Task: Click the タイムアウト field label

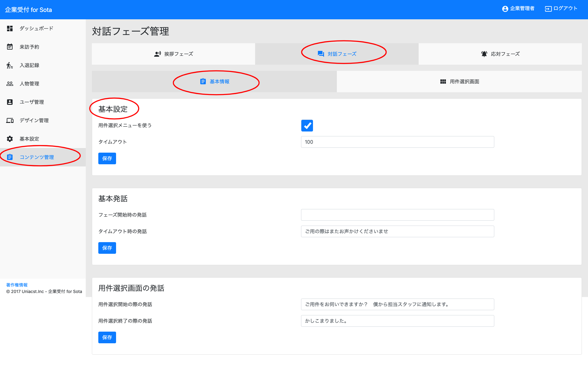Action: point(112,142)
